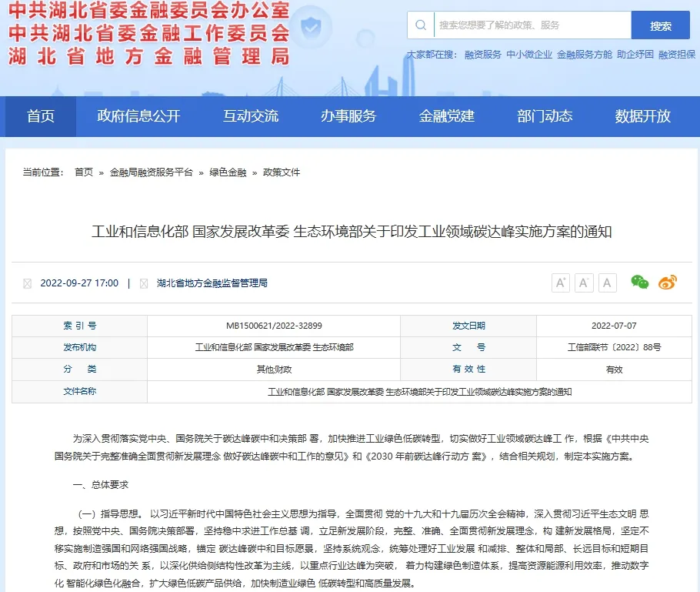Open the 政府信息公开 menu
700x592 pixels.
coord(138,116)
